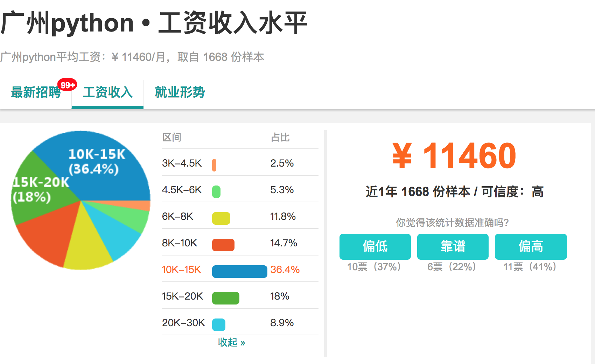595x364 pixels.
Task: Vote 偏低 on salary accuracy
Action: [x=375, y=246]
